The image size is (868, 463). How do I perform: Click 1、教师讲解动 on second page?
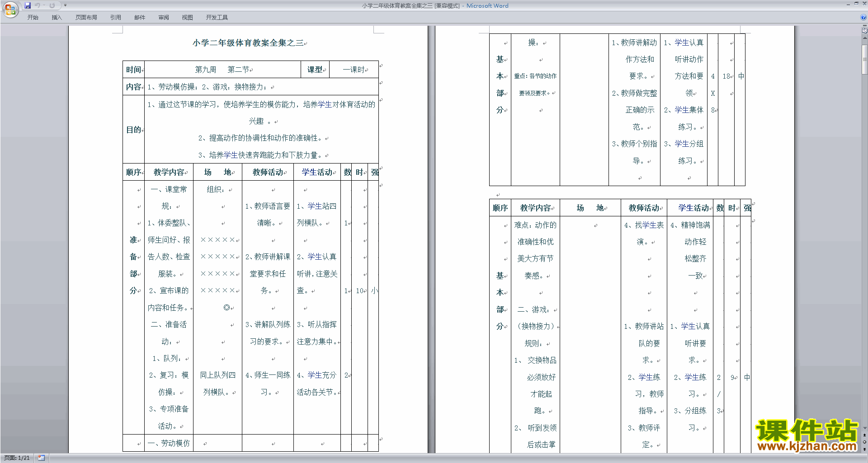(x=634, y=42)
